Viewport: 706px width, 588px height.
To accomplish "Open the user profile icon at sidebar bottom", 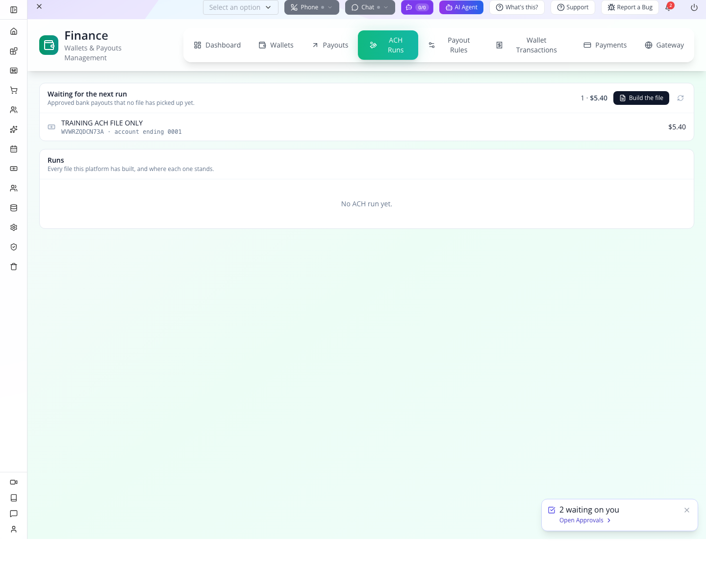I will tap(14, 529).
